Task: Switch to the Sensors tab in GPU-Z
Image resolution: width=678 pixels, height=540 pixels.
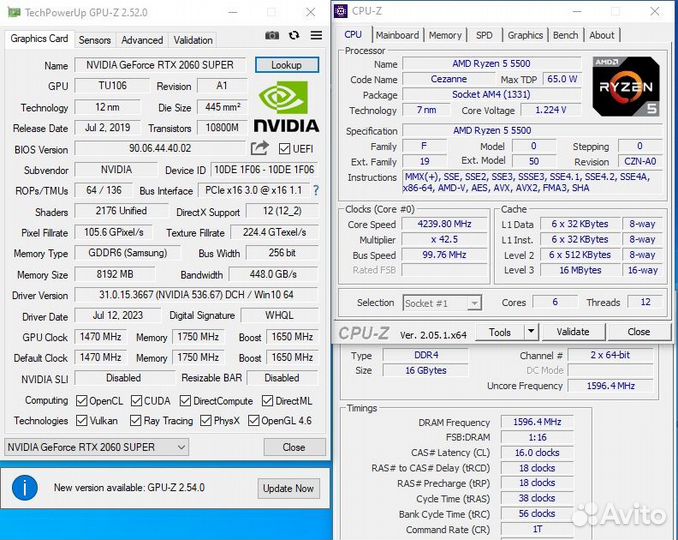Action: coord(95,40)
